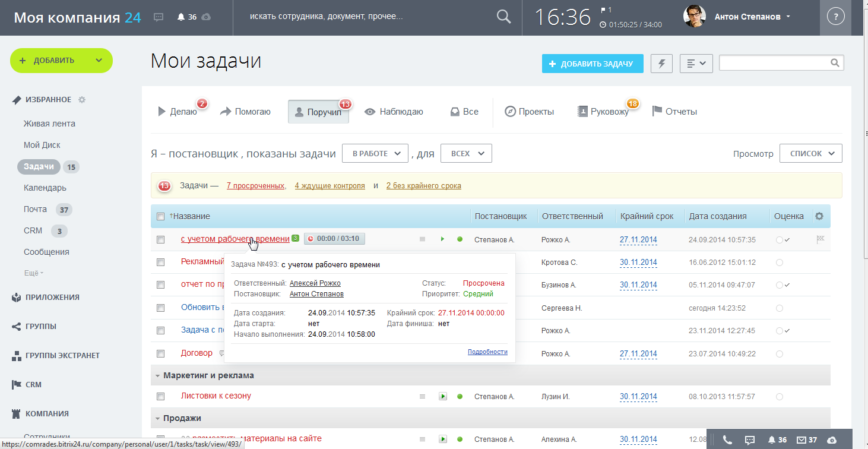Click the phone icon in bottom bar

(727, 440)
